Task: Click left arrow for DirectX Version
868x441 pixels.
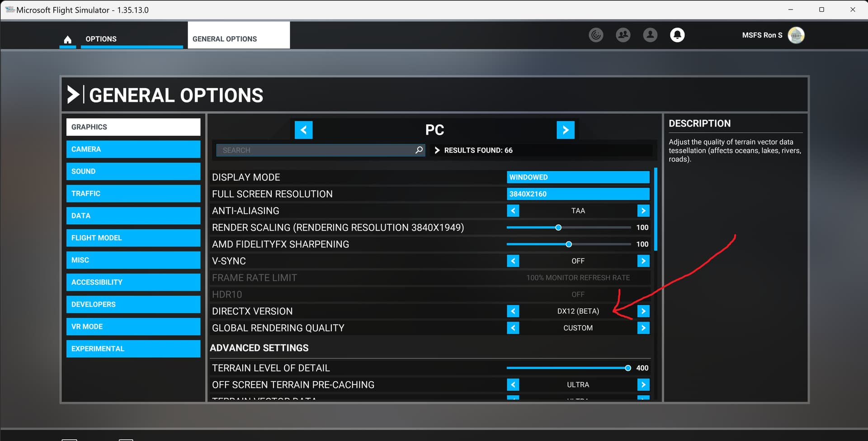Action: (x=513, y=311)
